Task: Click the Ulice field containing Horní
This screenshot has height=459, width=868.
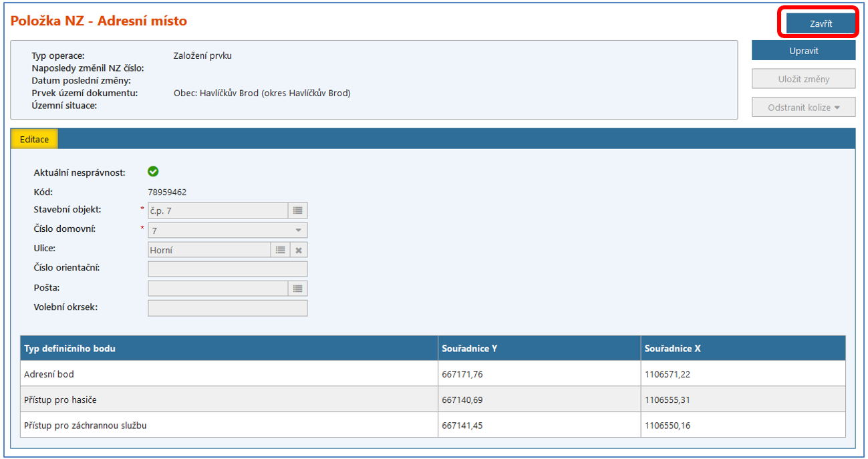Action: pyautogui.click(x=209, y=250)
